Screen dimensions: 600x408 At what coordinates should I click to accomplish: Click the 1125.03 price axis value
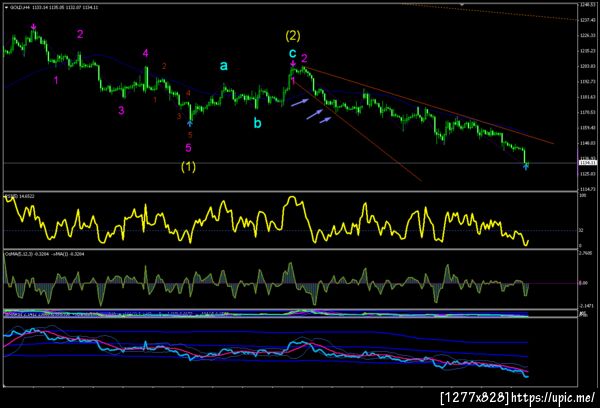(588, 174)
